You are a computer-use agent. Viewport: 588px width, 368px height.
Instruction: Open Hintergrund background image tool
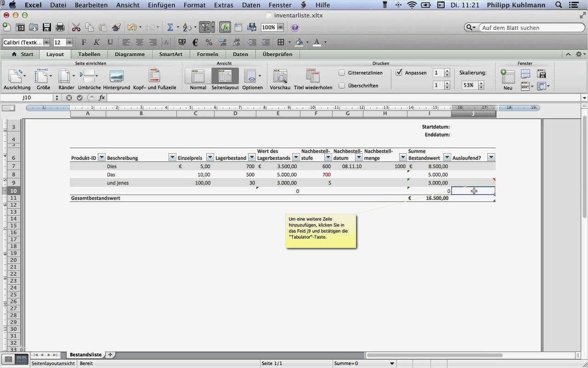pyautogui.click(x=116, y=79)
